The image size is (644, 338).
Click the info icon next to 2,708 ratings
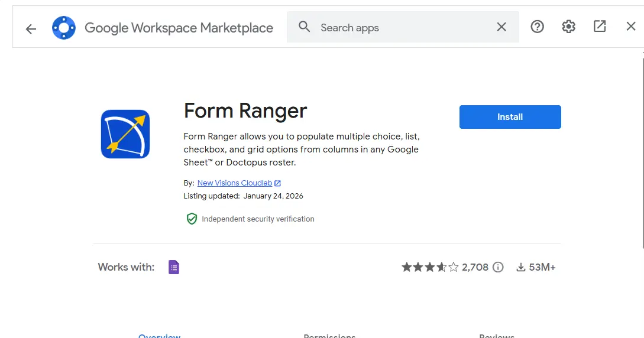(499, 267)
